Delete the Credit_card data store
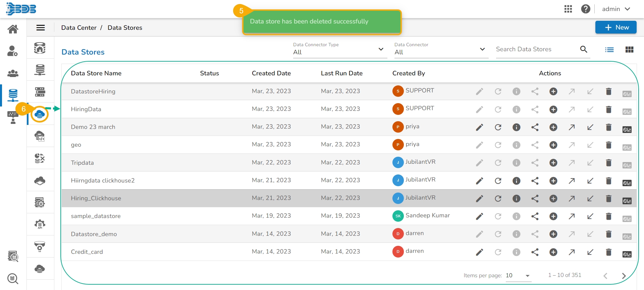Image resolution: width=644 pixels, height=290 pixels. [608, 252]
